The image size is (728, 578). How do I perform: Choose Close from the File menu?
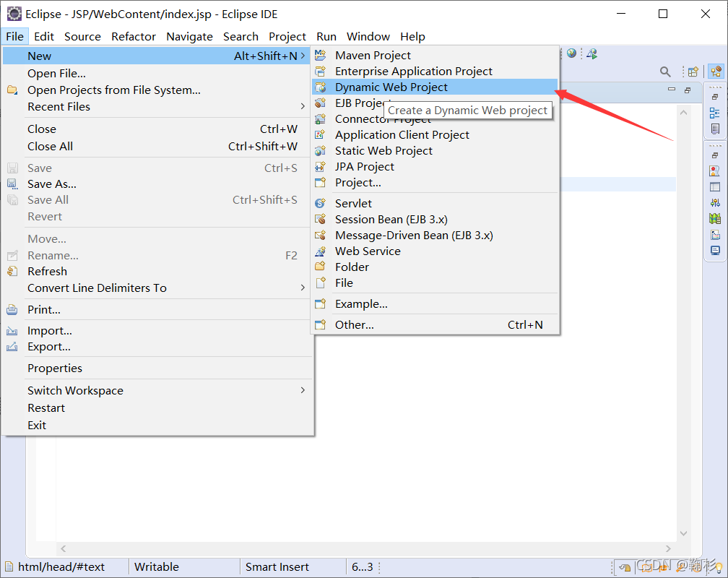pyautogui.click(x=157, y=129)
